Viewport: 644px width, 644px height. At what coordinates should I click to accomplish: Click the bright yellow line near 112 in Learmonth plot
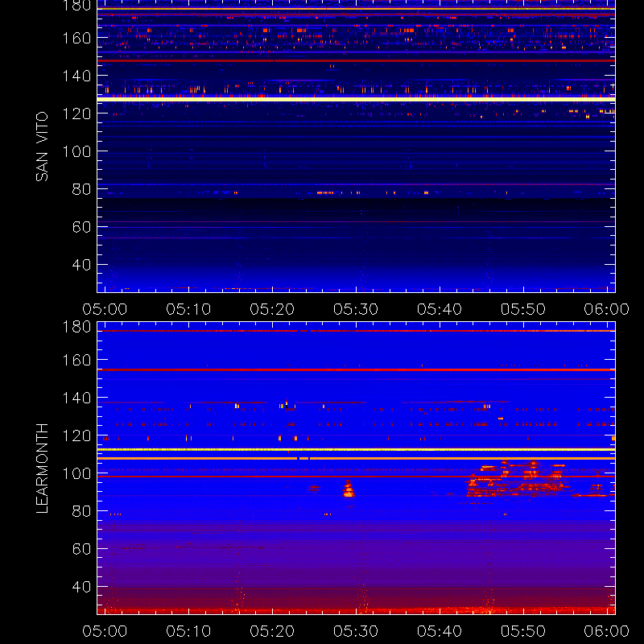356,450
